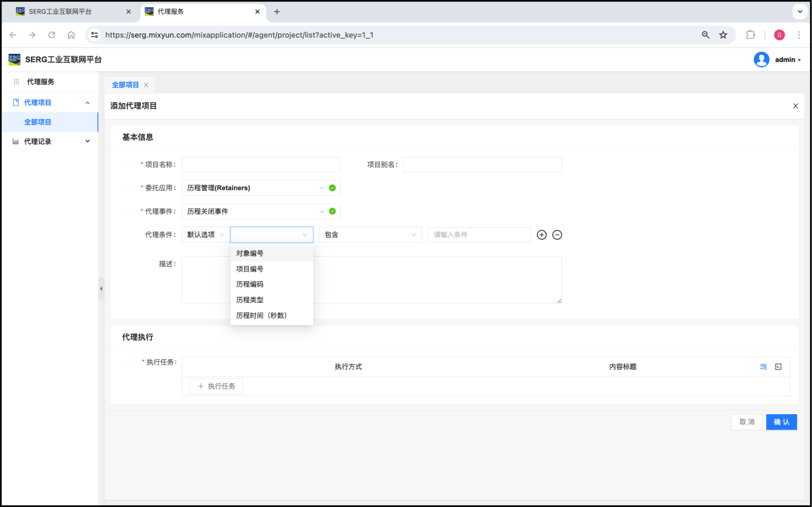Click the admin user avatar icon
Viewport: 812px width, 507px height.
(x=761, y=60)
